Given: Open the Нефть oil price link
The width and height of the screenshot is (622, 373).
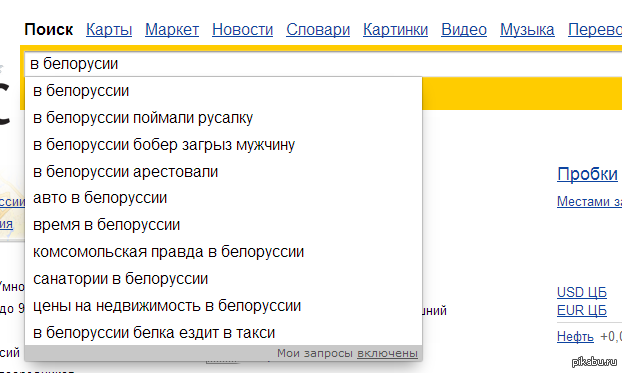Looking at the screenshot, I should pyautogui.click(x=575, y=336).
